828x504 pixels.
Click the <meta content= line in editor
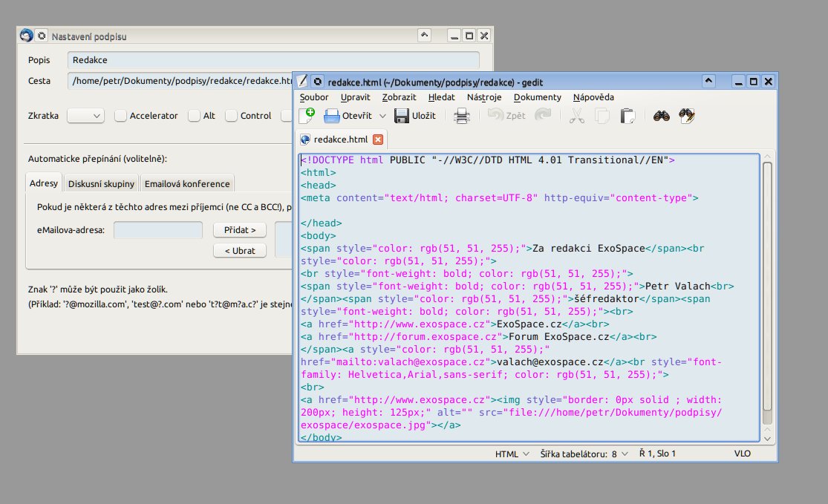click(500, 198)
